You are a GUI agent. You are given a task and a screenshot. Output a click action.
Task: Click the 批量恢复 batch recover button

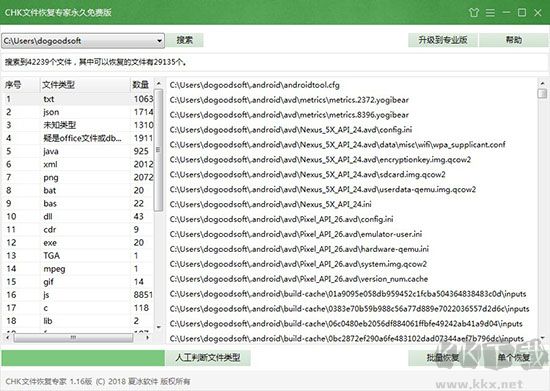pyautogui.click(x=443, y=358)
